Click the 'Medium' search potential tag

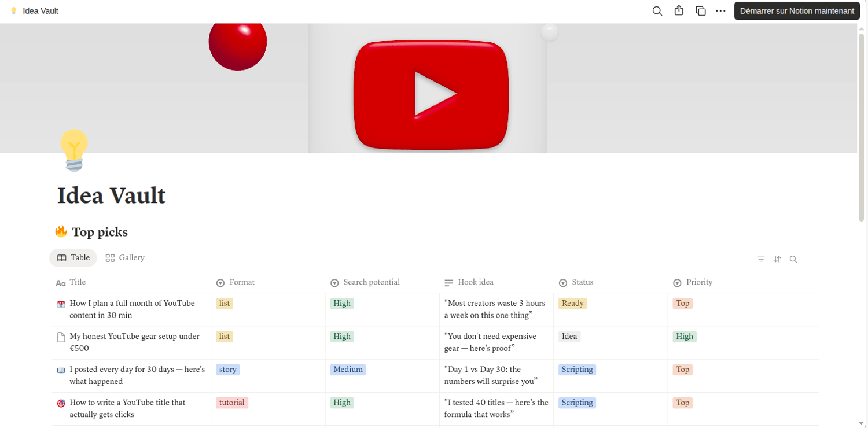348,370
